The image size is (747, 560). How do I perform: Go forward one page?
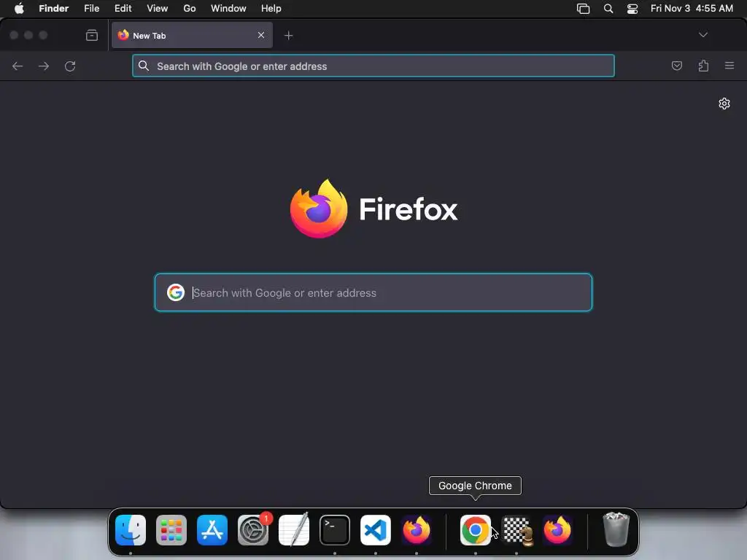click(x=44, y=66)
